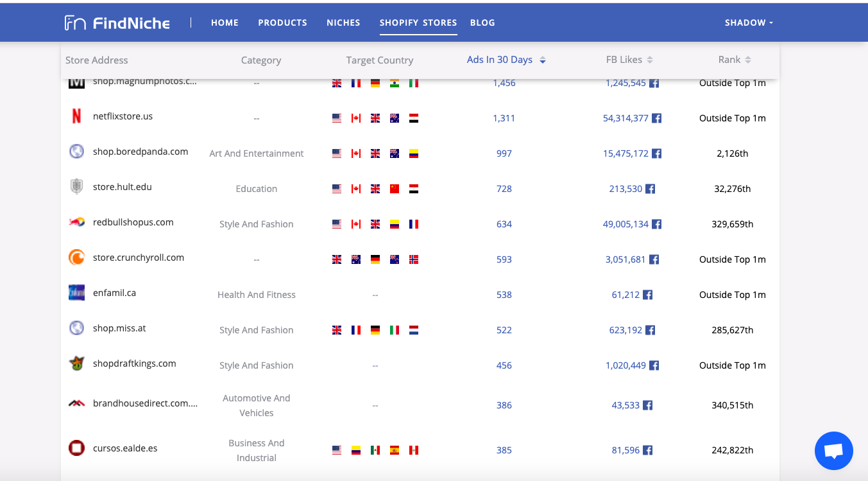
Task: Go to the Products menu item
Action: point(282,22)
